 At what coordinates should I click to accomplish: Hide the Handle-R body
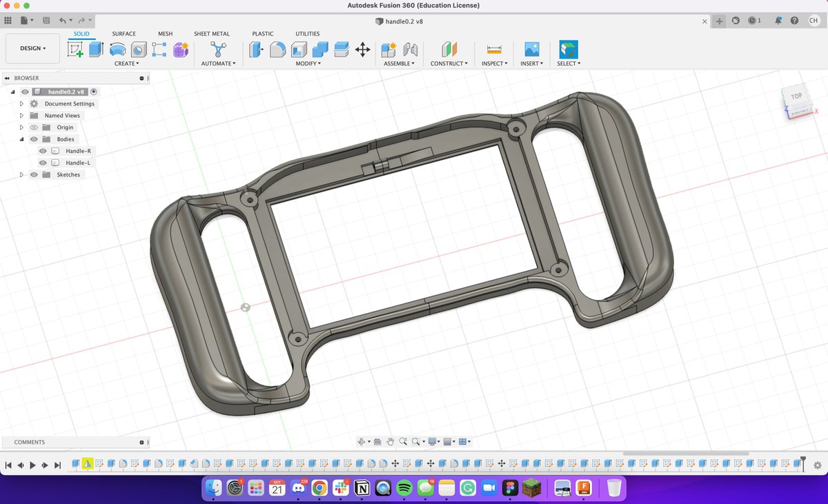pos(43,150)
